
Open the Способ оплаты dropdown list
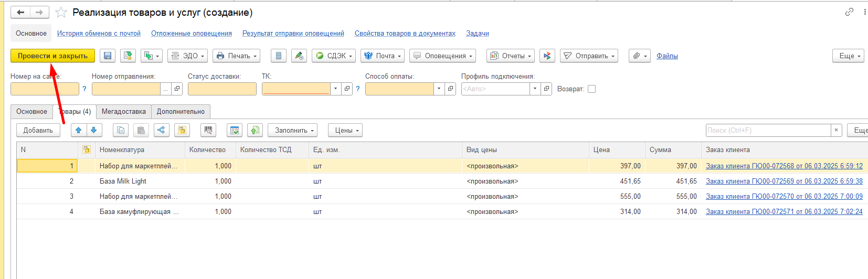coord(439,89)
